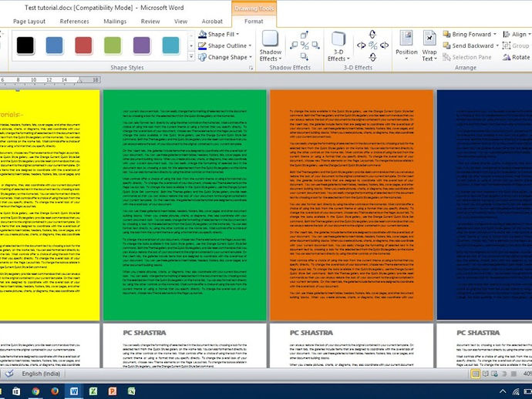Viewport: 532px width, 399px height.
Task: Switch to Full Screen Reading view
Action: pos(486,374)
